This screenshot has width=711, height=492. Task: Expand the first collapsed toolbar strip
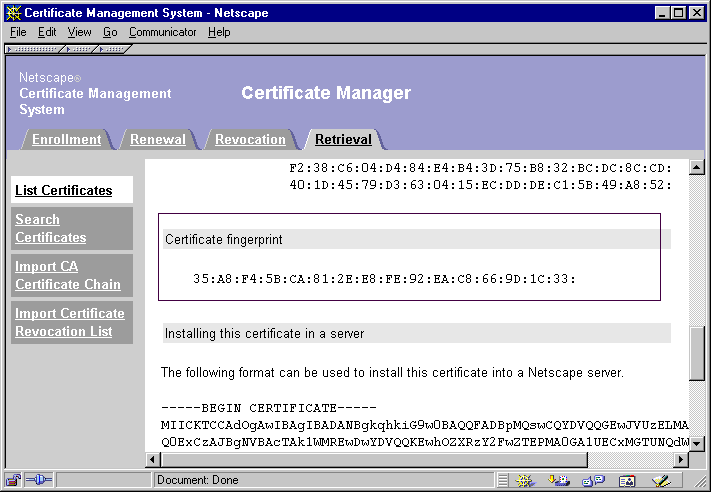pyautogui.click(x=33, y=49)
